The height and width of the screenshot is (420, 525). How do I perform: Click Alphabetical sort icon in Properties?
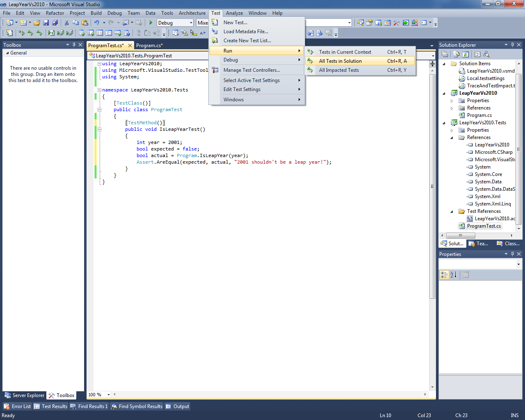pyautogui.click(x=453, y=275)
